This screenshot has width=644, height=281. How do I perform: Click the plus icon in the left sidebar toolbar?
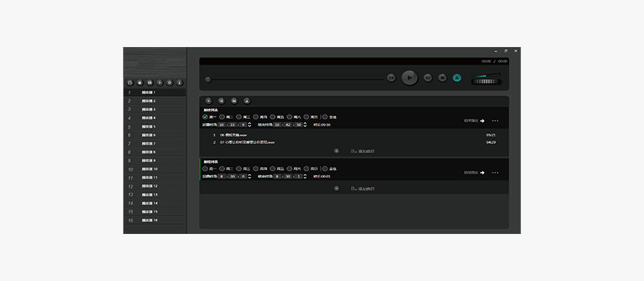pyautogui.click(x=160, y=83)
